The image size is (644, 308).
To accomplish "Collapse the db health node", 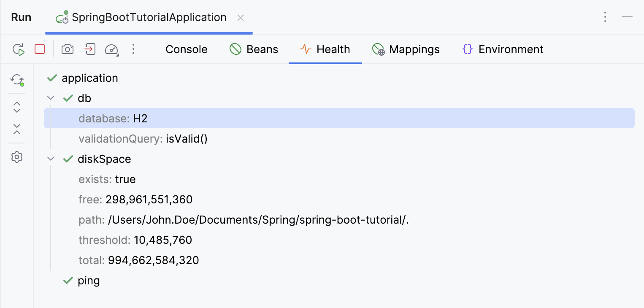I will (51, 98).
